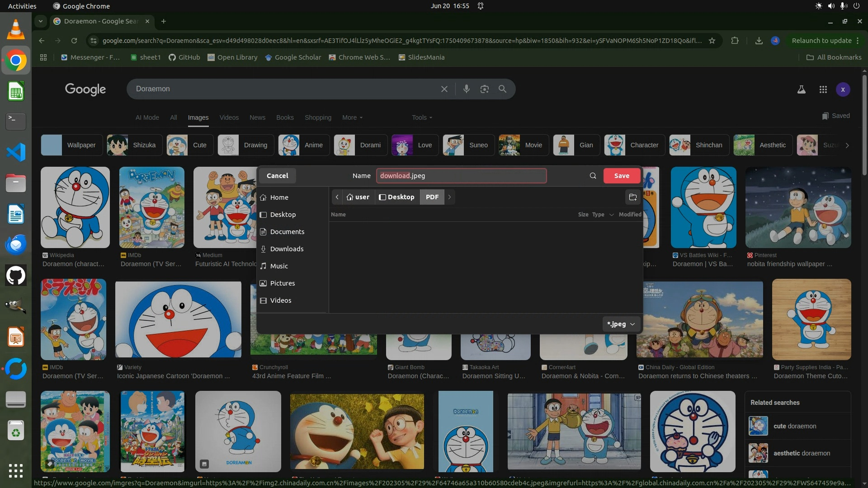The width and height of the screenshot is (868, 488).
Task: Bookmark this page with star icon
Action: point(712,41)
